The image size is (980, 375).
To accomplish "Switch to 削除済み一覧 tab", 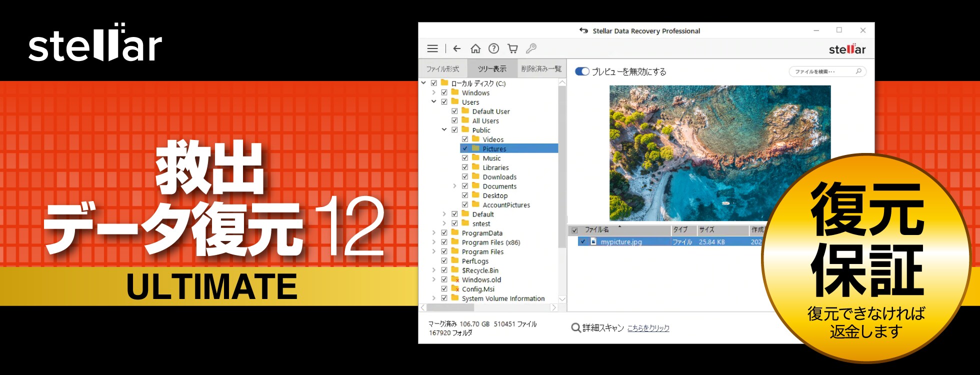I will coord(541,69).
